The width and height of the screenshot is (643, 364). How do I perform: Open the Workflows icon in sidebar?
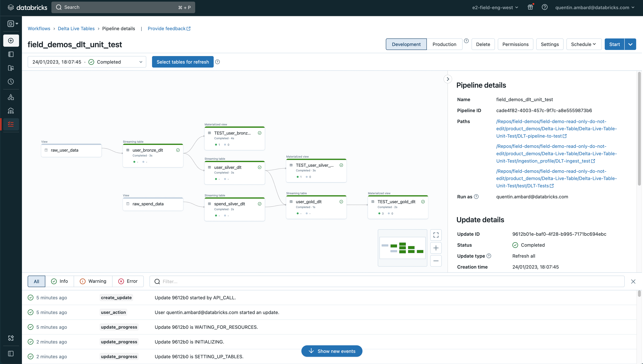(11, 124)
